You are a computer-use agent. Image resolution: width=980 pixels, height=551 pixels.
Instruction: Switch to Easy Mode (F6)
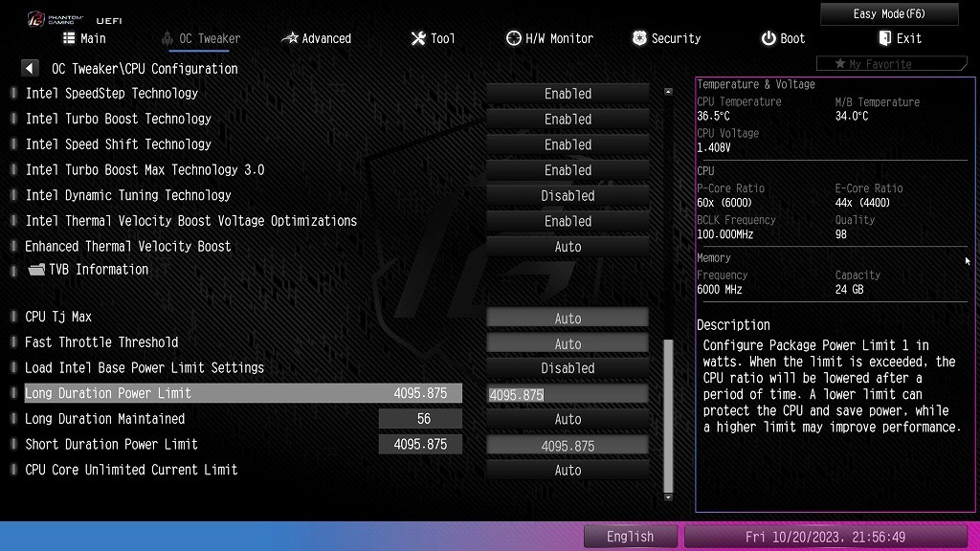coord(889,13)
